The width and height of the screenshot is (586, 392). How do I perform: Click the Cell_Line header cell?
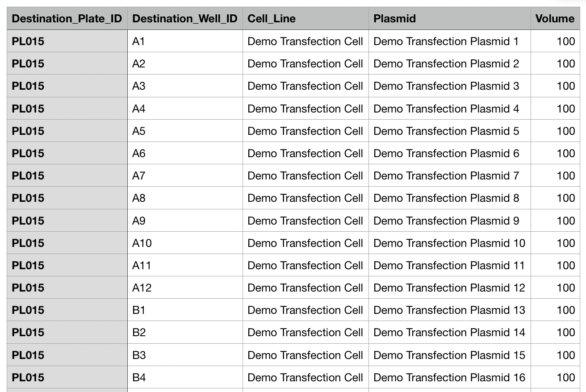coord(306,19)
